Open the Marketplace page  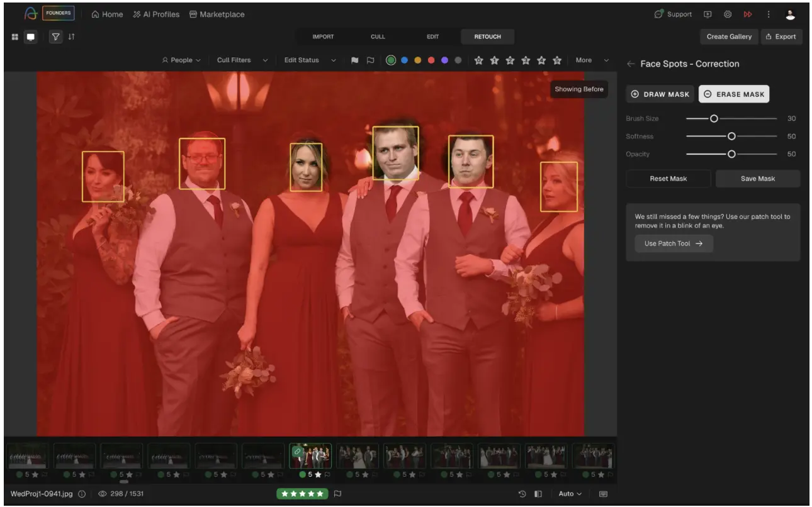click(x=217, y=14)
